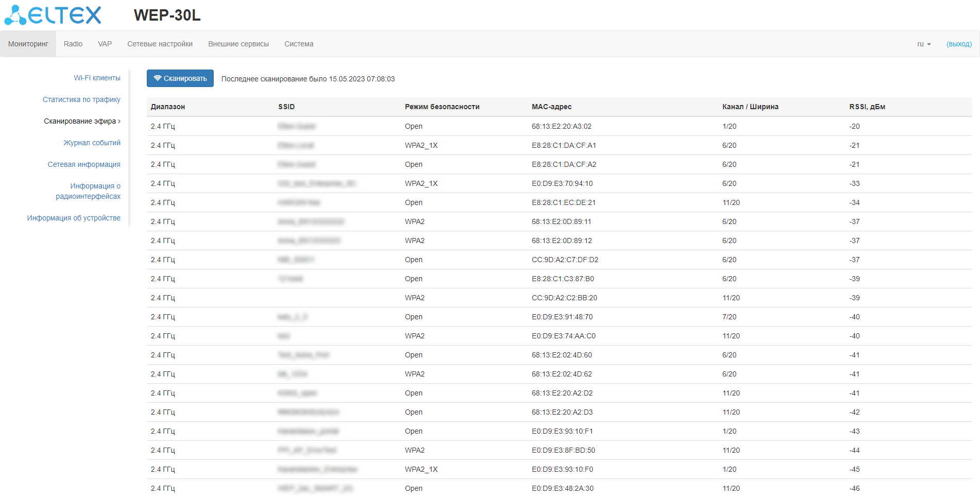
Task: Go to Сетевые настройки tab
Action: (160, 44)
